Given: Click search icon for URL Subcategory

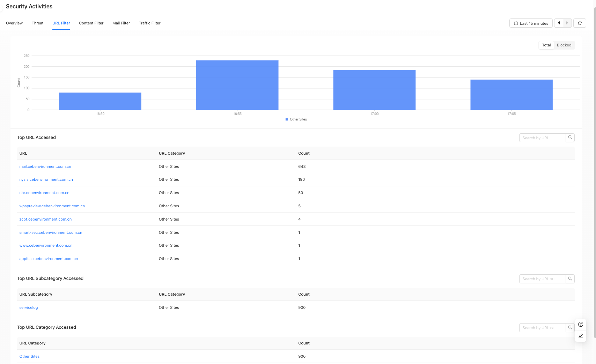Looking at the screenshot, I should [570, 278].
